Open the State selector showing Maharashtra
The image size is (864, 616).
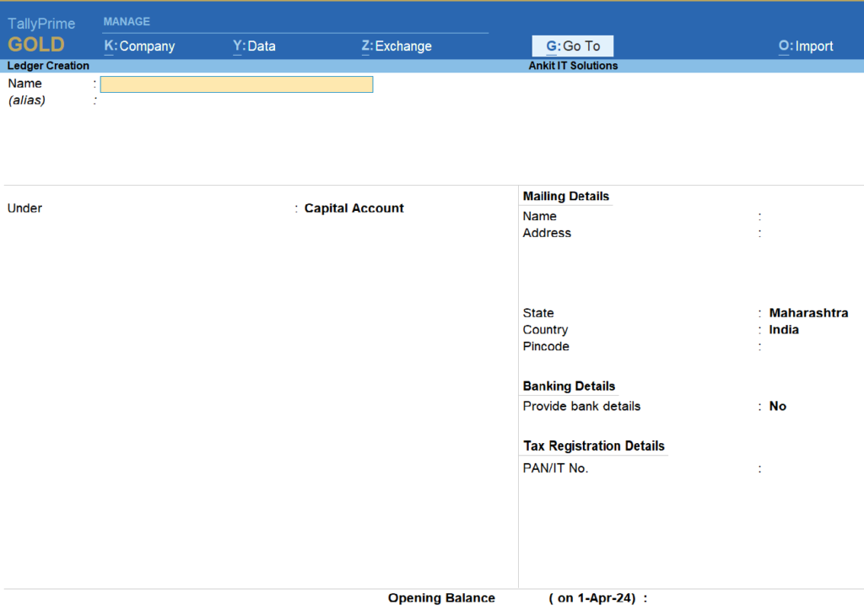point(807,312)
